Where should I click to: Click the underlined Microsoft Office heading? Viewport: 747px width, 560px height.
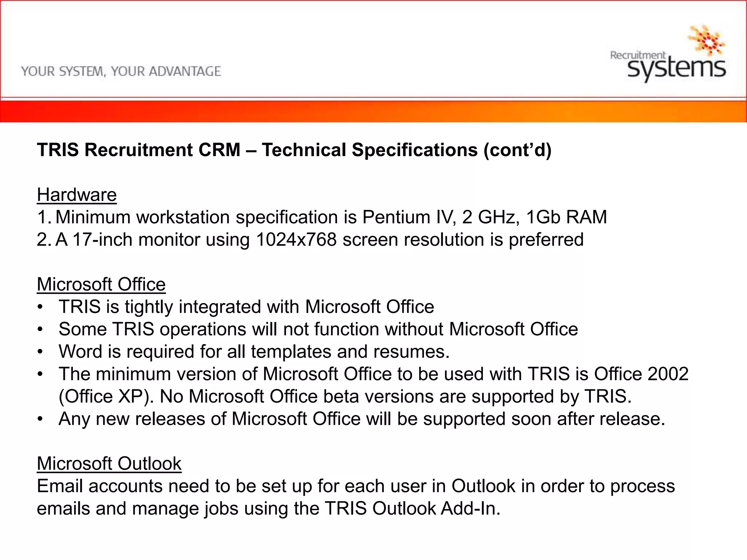(x=101, y=284)
